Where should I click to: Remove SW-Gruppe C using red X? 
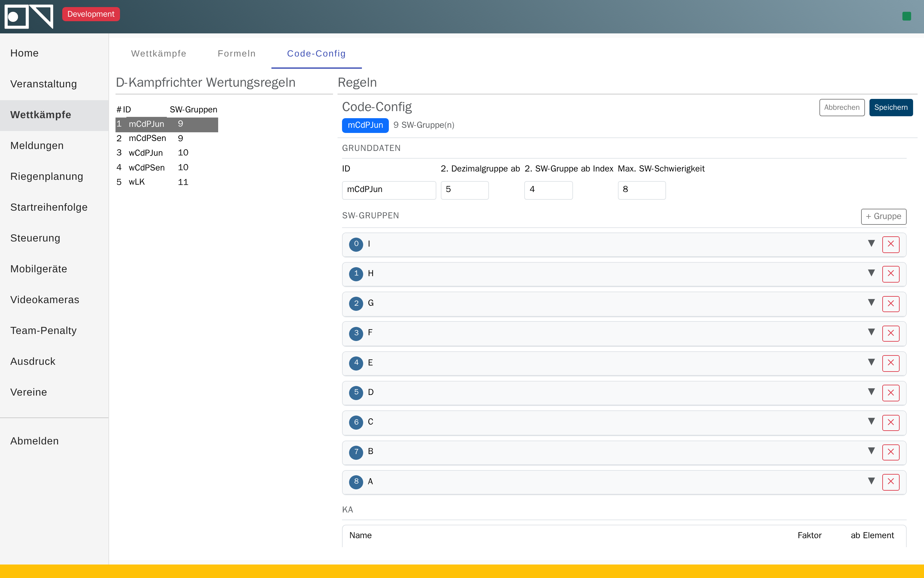click(x=890, y=422)
